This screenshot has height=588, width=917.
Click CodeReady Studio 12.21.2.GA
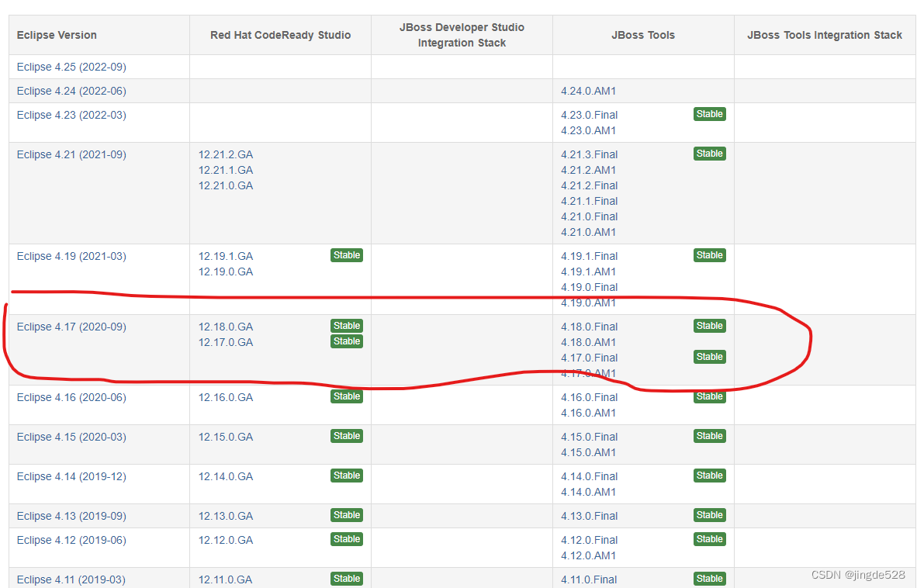coord(226,155)
